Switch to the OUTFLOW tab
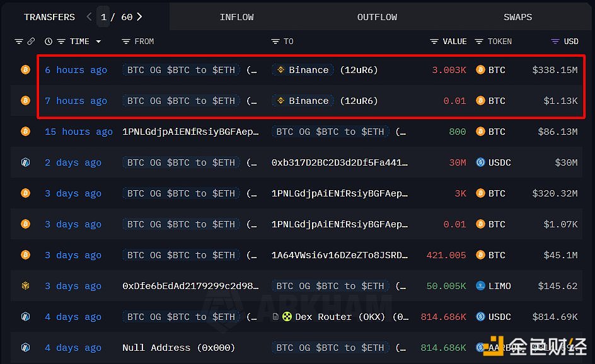 coord(377,17)
